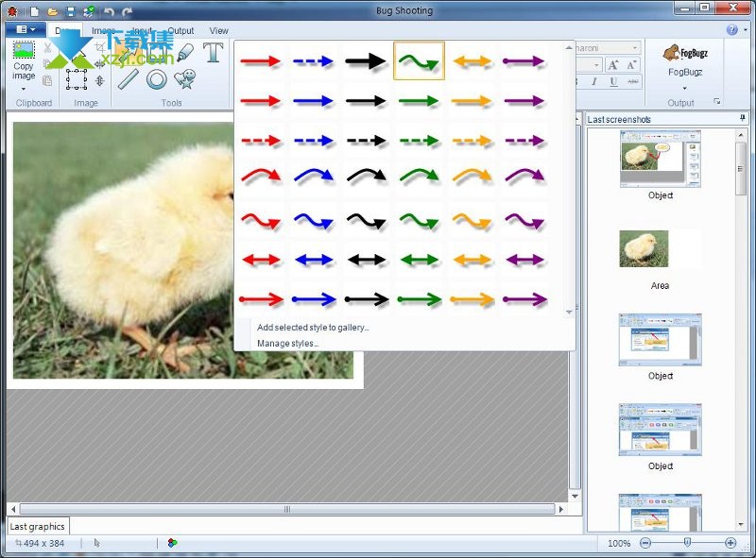Choose the black double-headed arrow
Image resolution: width=756 pixels, height=558 pixels.
click(x=366, y=261)
